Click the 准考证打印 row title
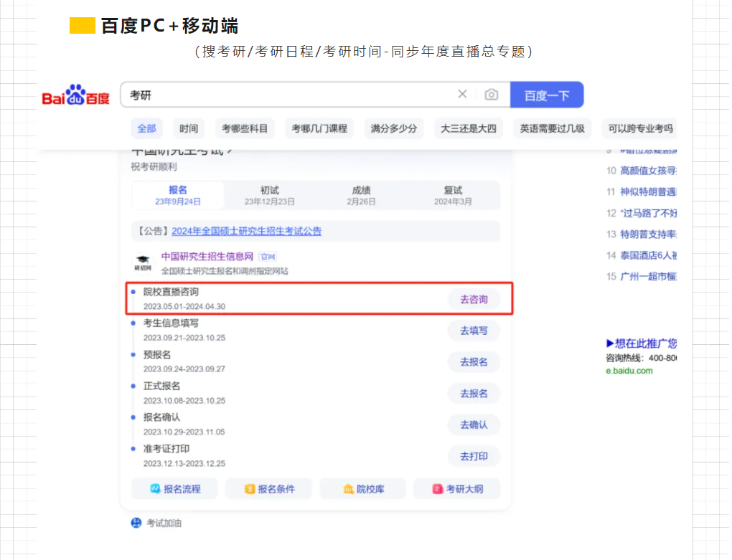 166,449
